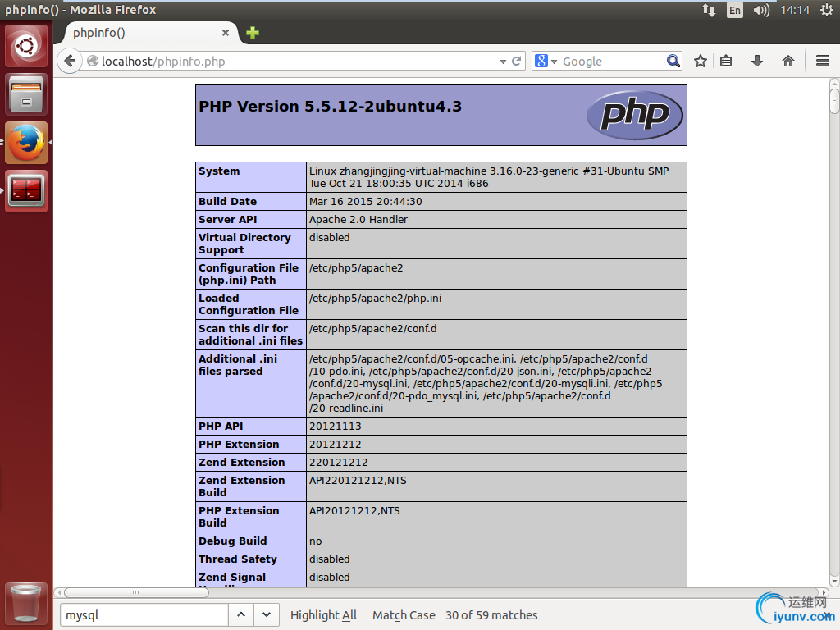Click the horizontal scrollbar thumb
This screenshot has height=630, width=840.
pos(136,592)
